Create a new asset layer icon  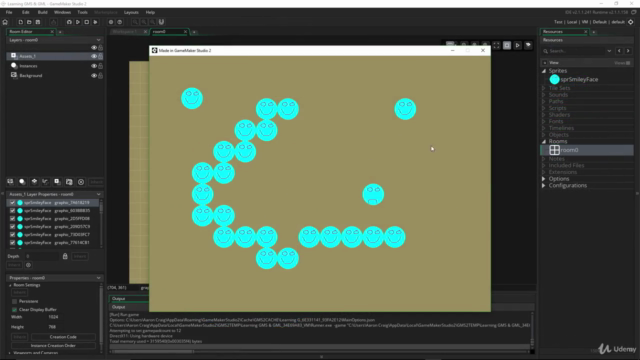57,182
